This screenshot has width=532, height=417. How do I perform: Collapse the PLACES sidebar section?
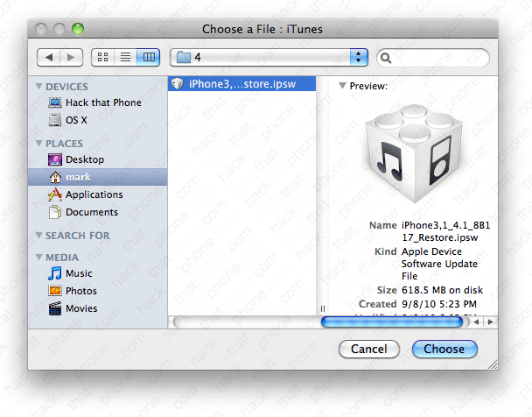point(38,144)
